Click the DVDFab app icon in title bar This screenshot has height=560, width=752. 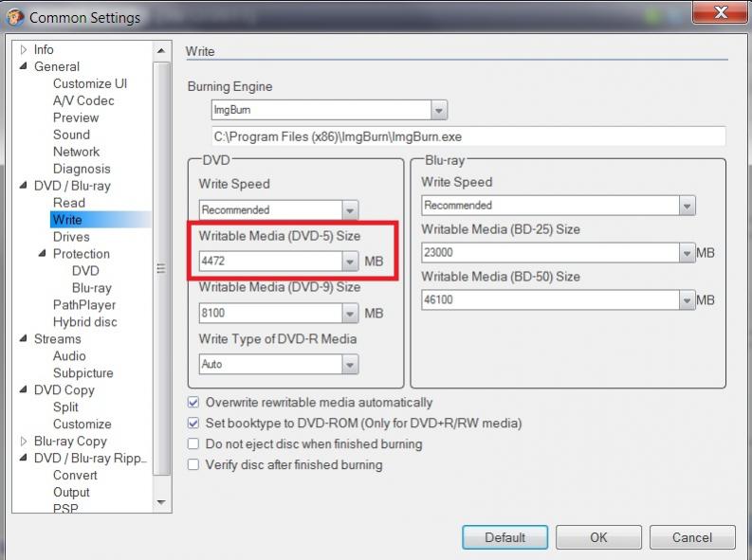pyautogui.click(x=15, y=17)
